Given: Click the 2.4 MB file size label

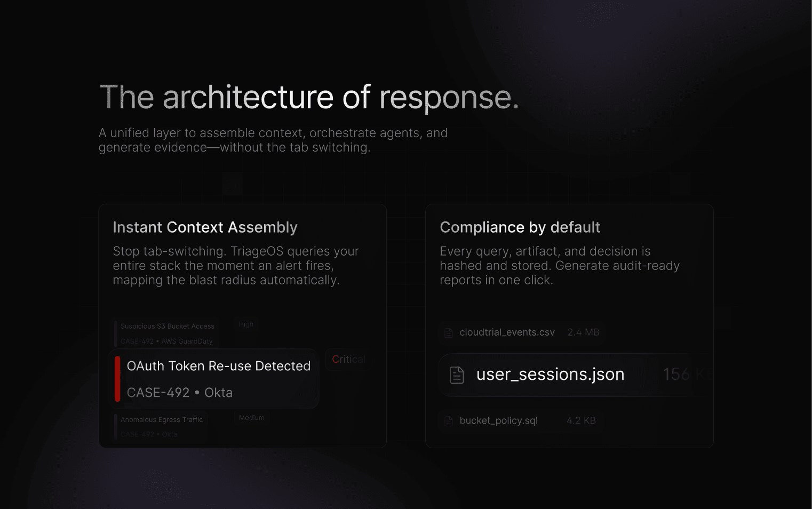Looking at the screenshot, I should [x=583, y=332].
